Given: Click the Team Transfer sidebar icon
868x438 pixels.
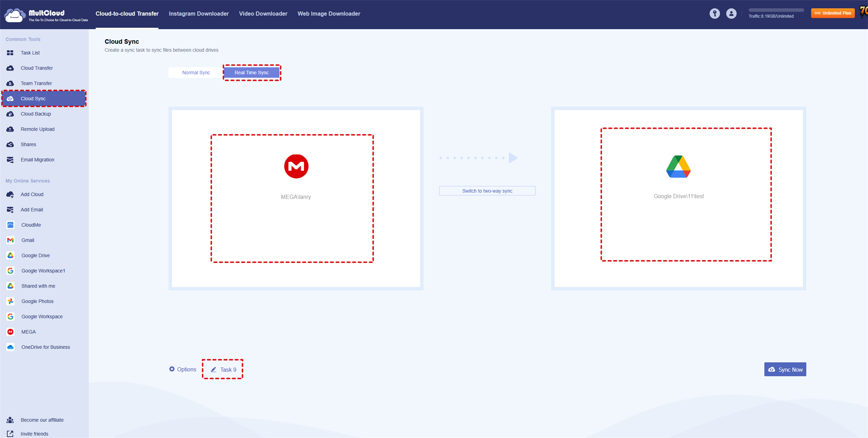Looking at the screenshot, I should tap(10, 84).
